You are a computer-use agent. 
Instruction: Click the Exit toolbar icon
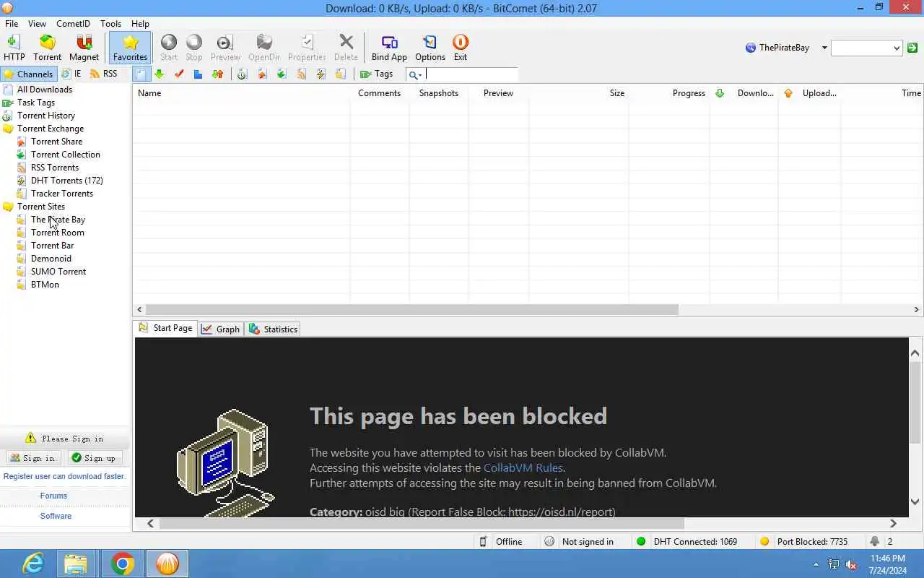(461, 48)
